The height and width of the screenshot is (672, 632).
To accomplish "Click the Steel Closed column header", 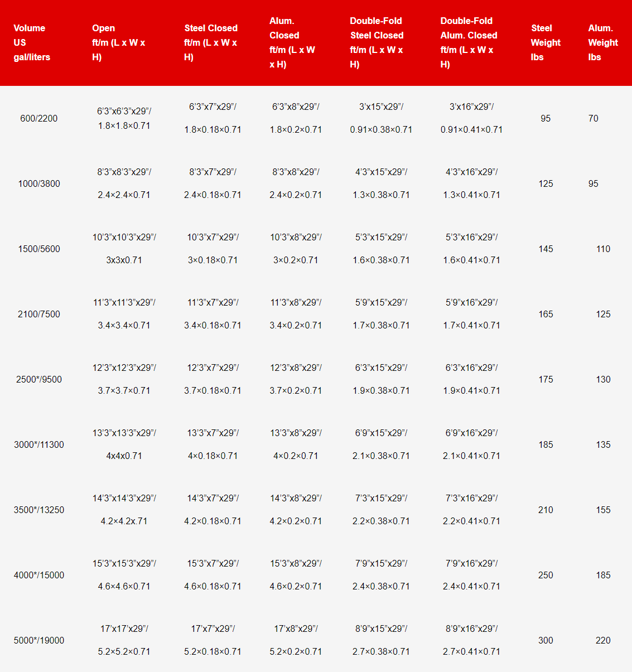I will 211,42.
